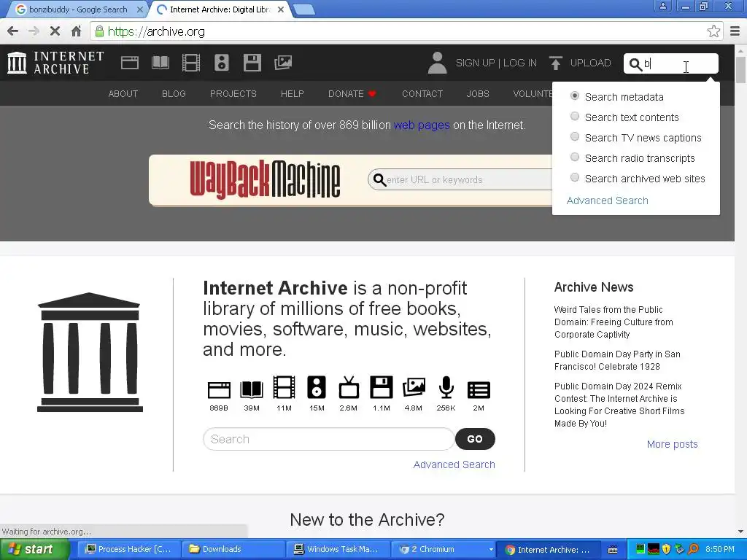Open Advanced Search below the GO button

pyautogui.click(x=454, y=464)
